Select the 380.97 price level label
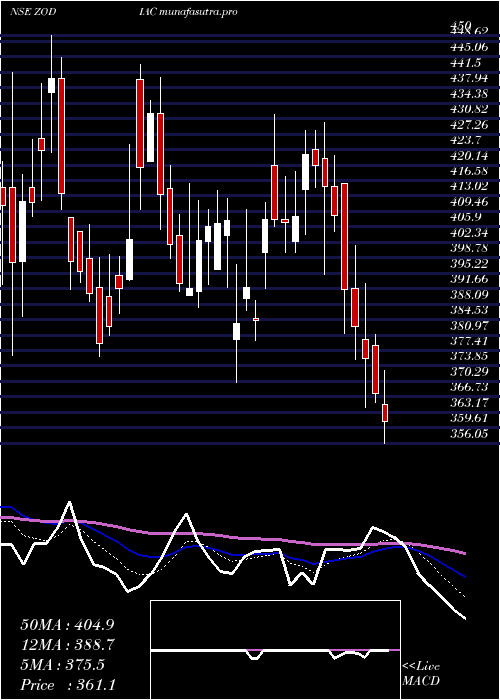This screenshot has height=700, width=500. (468, 325)
